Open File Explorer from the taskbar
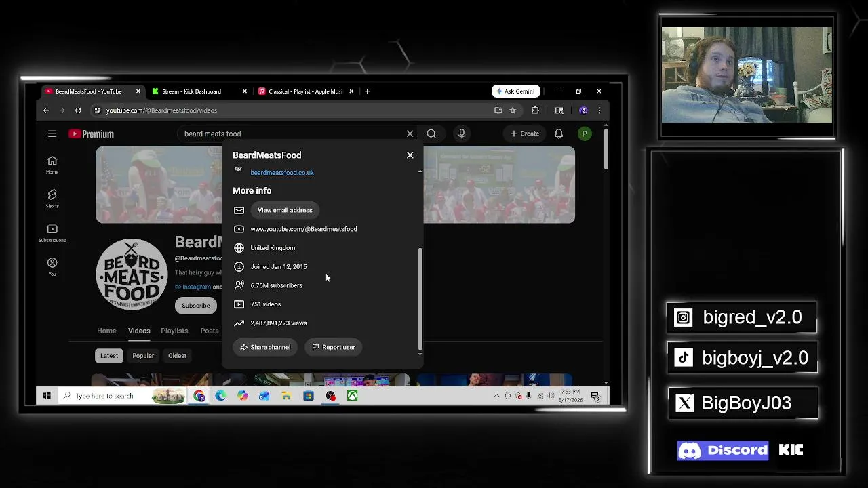Image resolution: width=868 pixels, height=488 pixels. (286, 396)
